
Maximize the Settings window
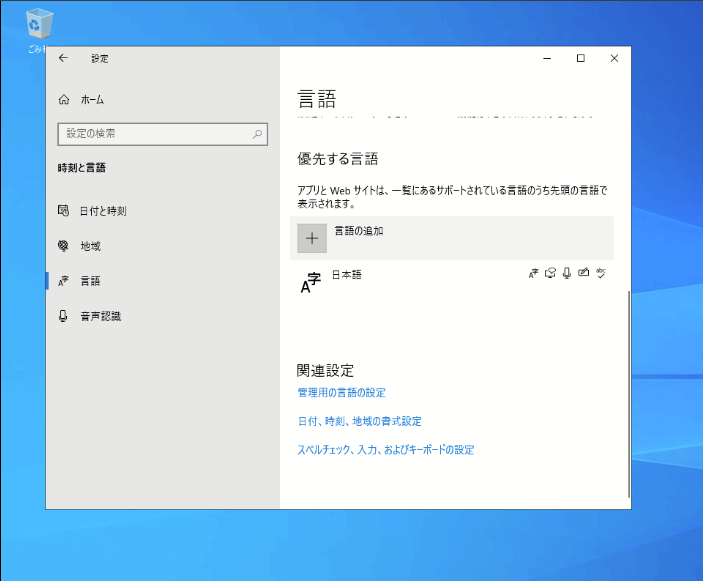(581, 58)
